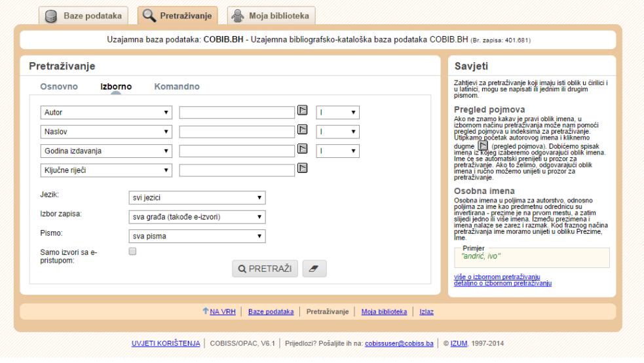644x363 pixels.
Task: Open the Moja biblioteka tab
Action: click(x=271, y=16)
